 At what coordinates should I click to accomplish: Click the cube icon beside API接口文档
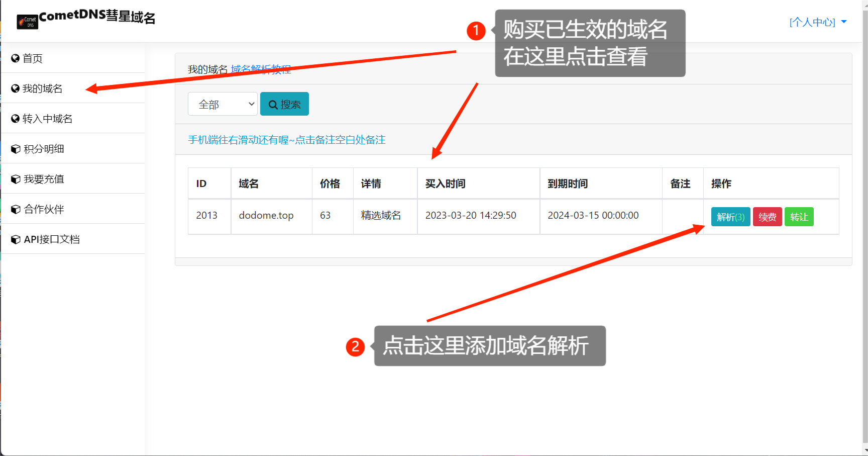click(x=16, y=239)
